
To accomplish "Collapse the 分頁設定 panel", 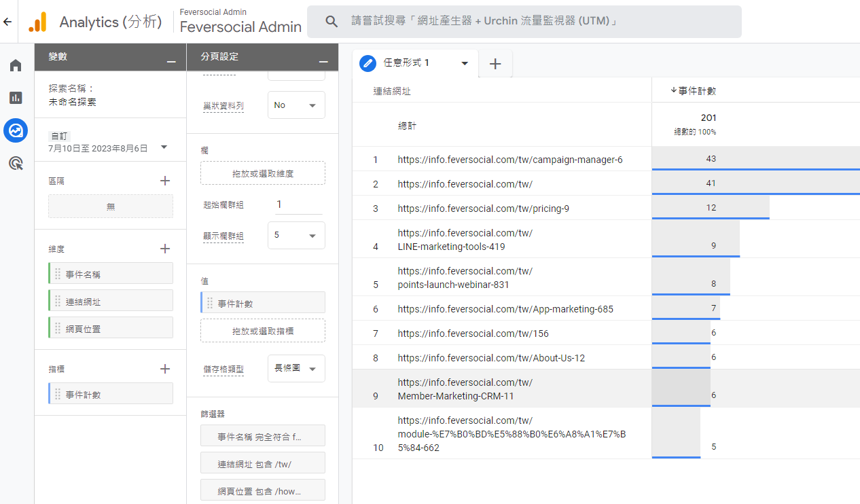I will (x=323, y=62).
